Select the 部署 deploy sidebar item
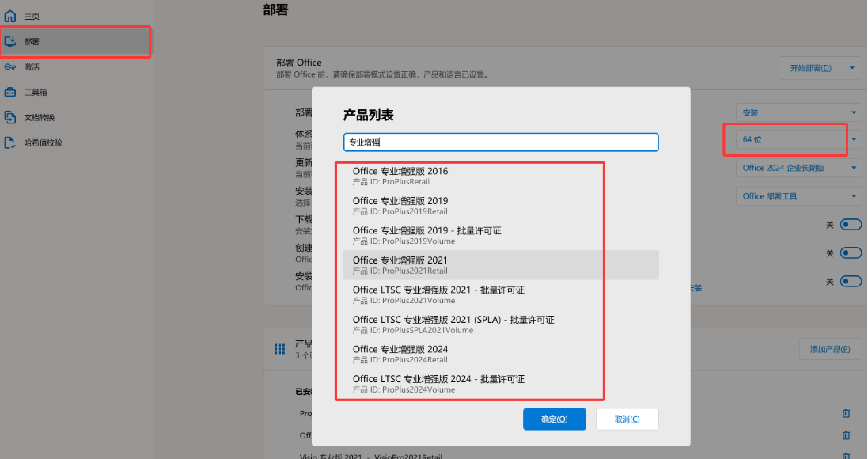Viewport: 868px width, 459px height. [32, 41]
